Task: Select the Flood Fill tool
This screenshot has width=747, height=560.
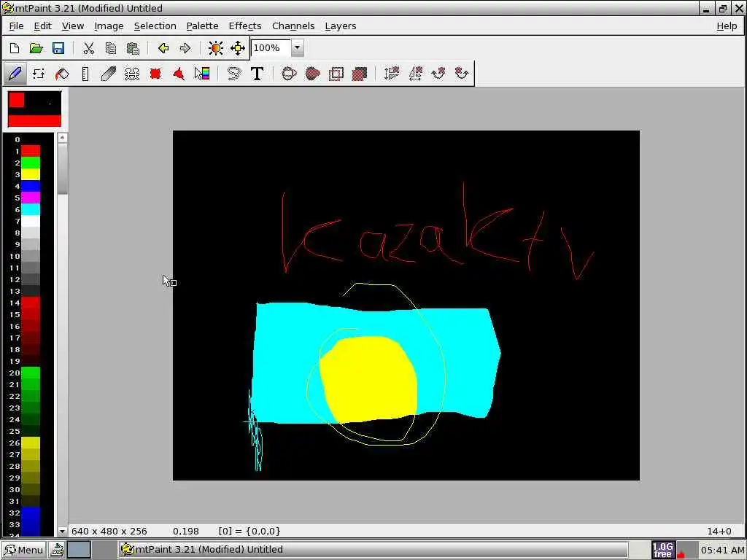Action: pyautogui.click(x=62, y=74)
